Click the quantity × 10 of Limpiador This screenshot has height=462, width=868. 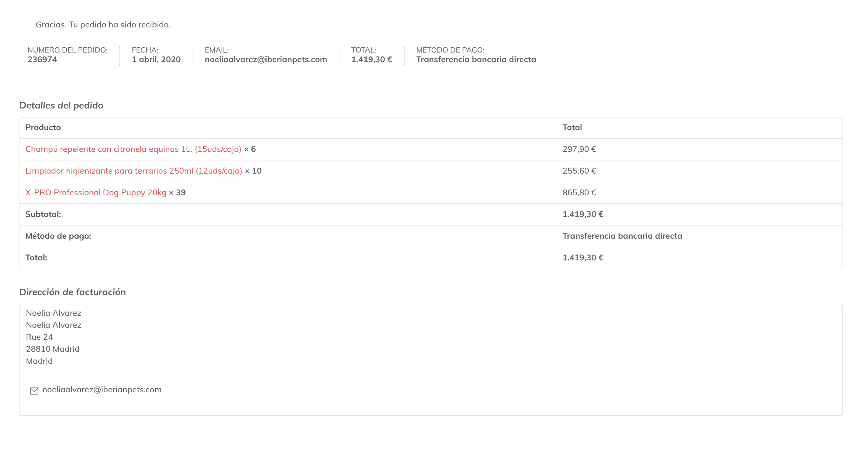(253, 171)
